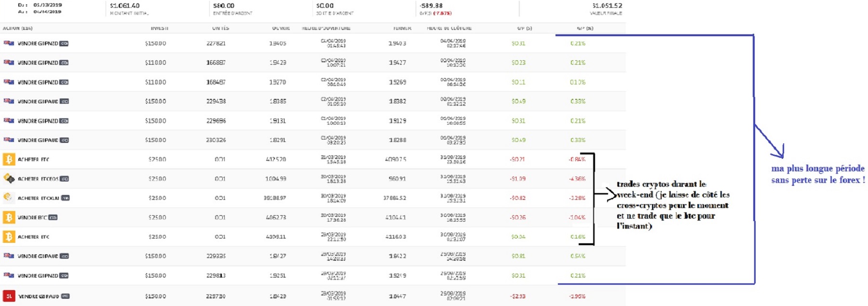
Task: Click the CFD badge on the stop-loss GBPAUD row
Action: (65, 296)
